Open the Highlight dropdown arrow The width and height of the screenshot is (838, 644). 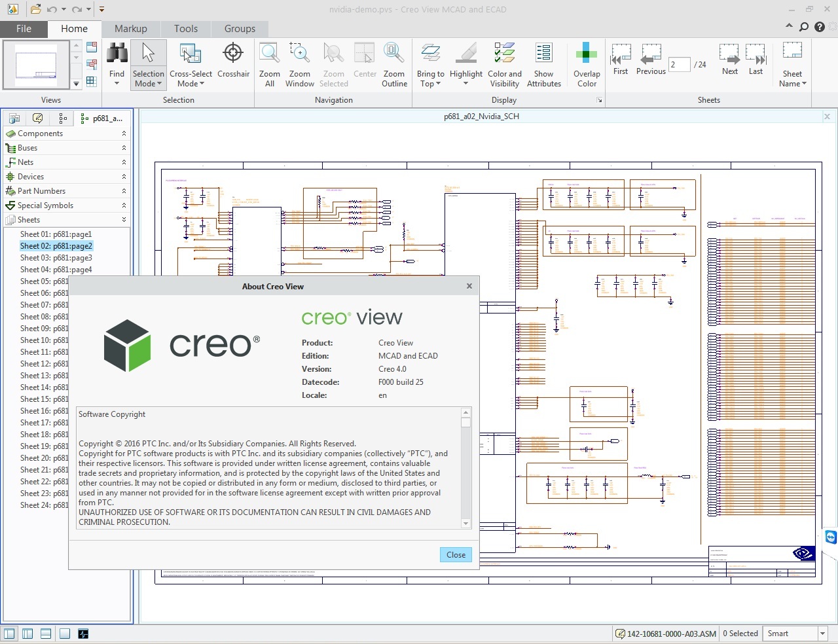(x=466, y=83)
